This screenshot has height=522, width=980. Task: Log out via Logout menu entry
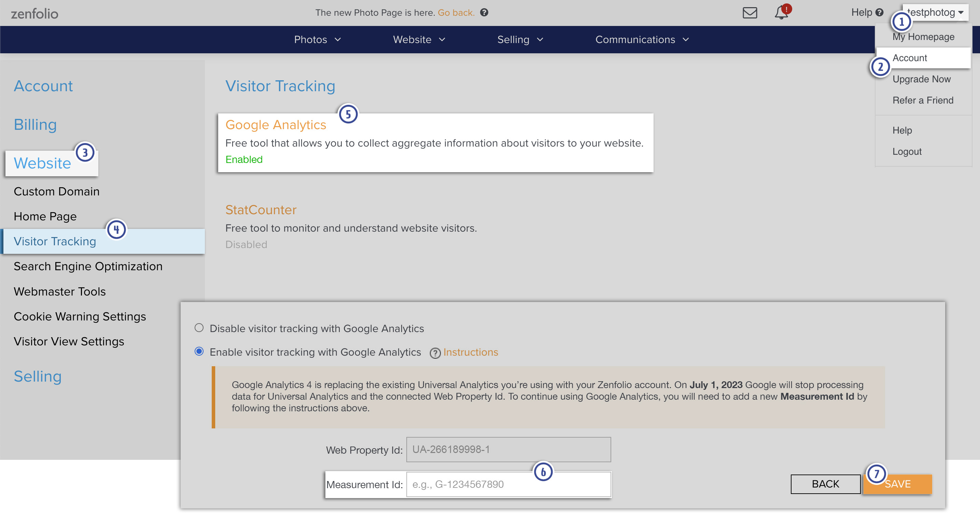[x=907, y=152]
